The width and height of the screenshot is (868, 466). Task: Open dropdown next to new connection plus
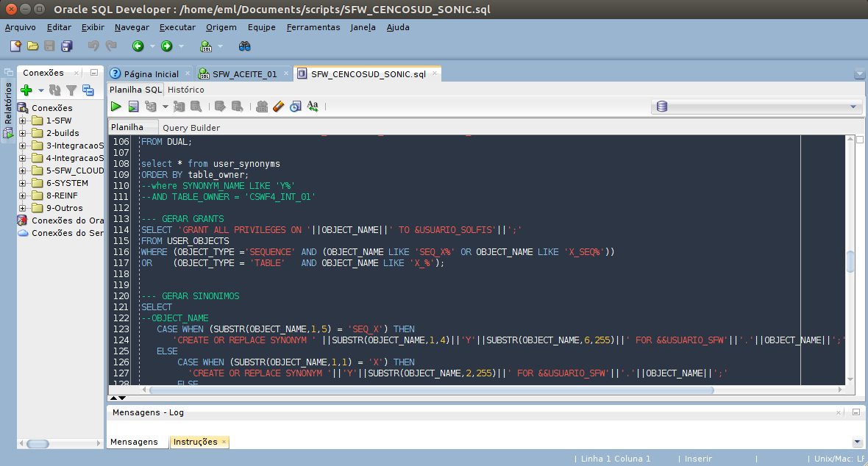click(41, 90)
